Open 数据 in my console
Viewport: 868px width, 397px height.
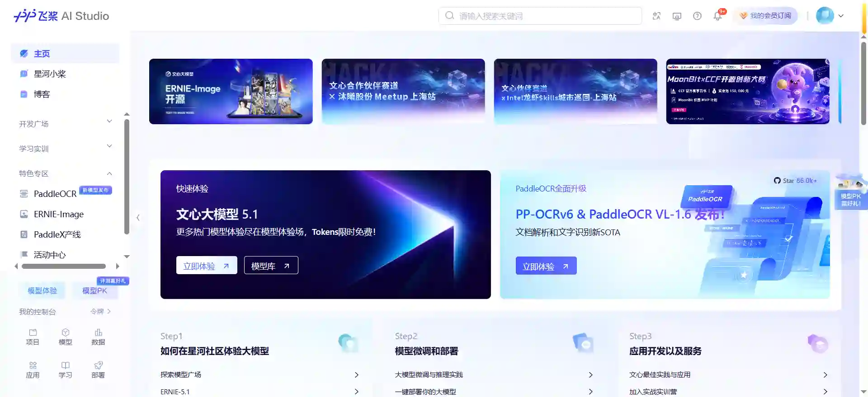coord(98,337)
